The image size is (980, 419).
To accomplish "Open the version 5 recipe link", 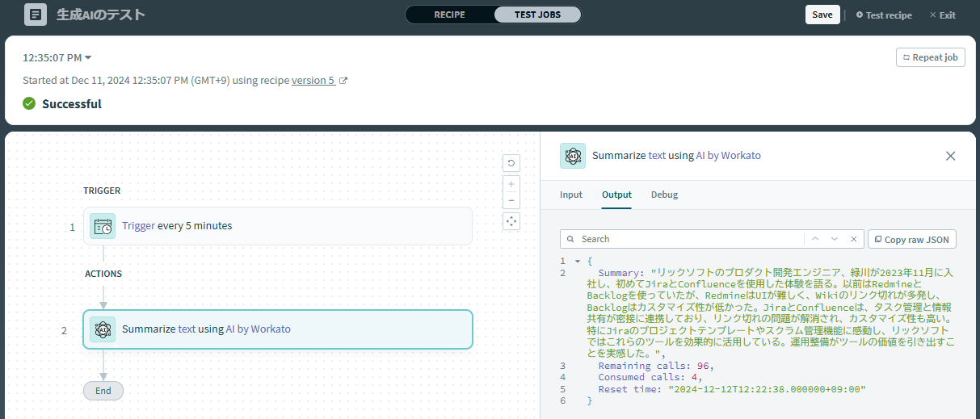I will [313, 81].
